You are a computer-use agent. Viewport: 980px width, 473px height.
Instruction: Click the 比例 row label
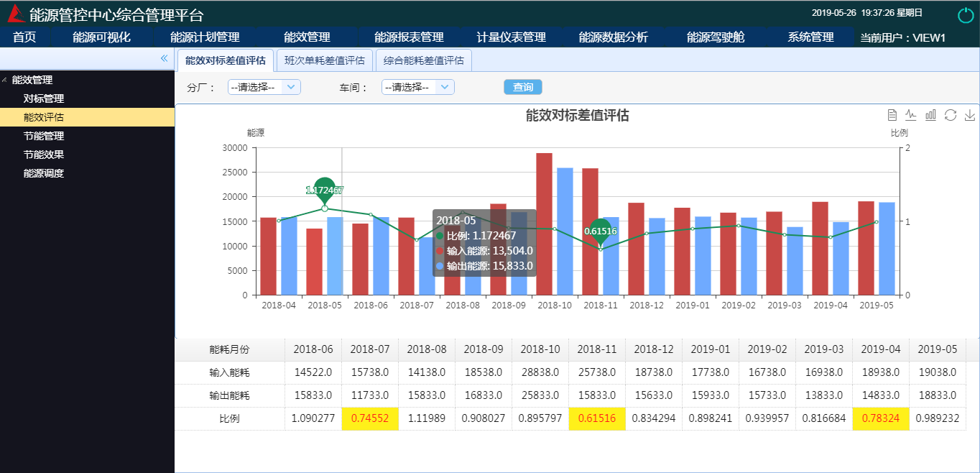pos(229,418)
